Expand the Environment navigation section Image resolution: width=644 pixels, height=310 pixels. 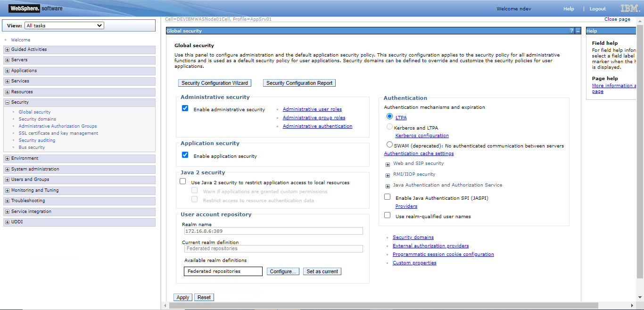pos(7,159)
